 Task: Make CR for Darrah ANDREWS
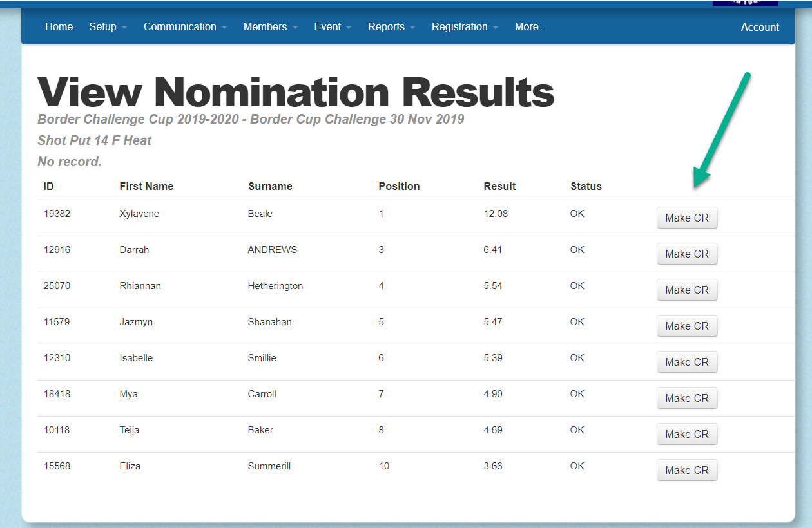pyautogui.click(x=687, y=254)
